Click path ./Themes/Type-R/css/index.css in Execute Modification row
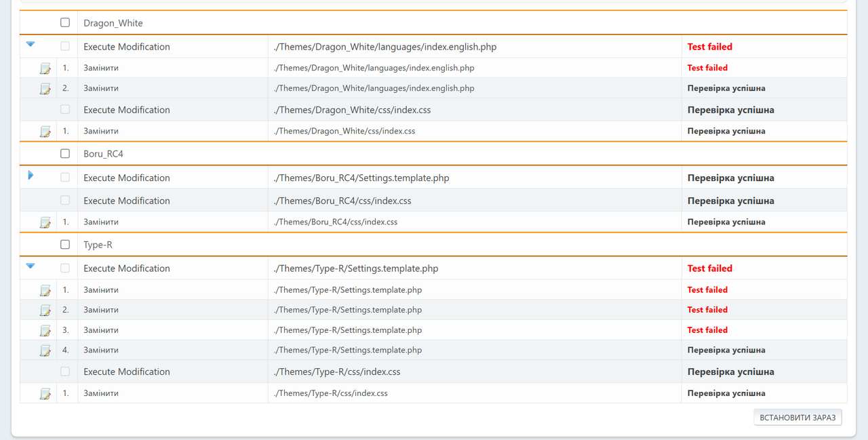The image size is (868, 440). click(x=337, y=372)
